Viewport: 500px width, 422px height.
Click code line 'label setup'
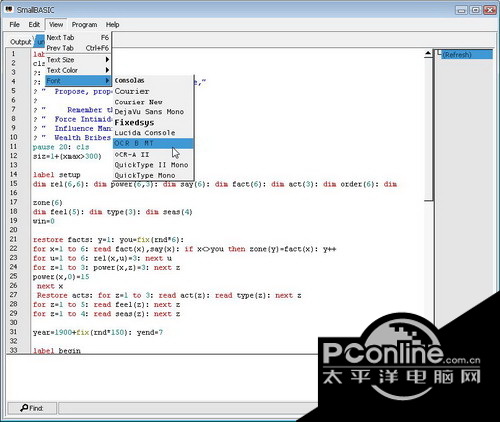click(57, 175)
